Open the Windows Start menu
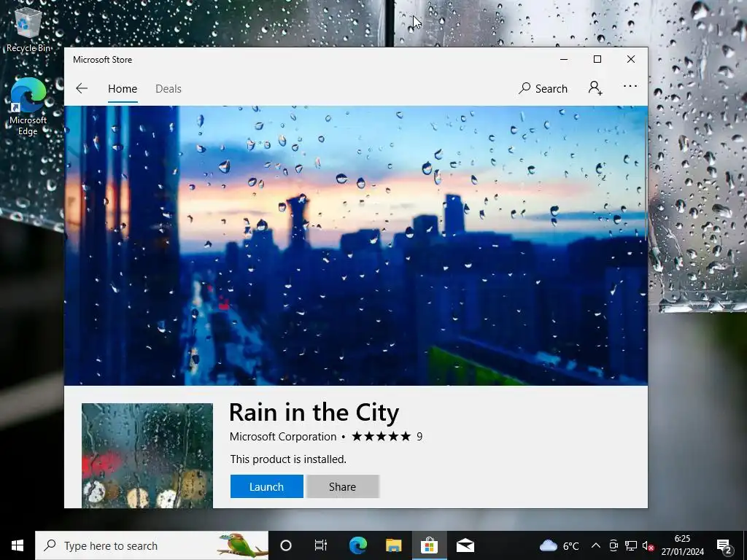Image resolution: width=747 pixels, height=560 pixels. (18, 545)
